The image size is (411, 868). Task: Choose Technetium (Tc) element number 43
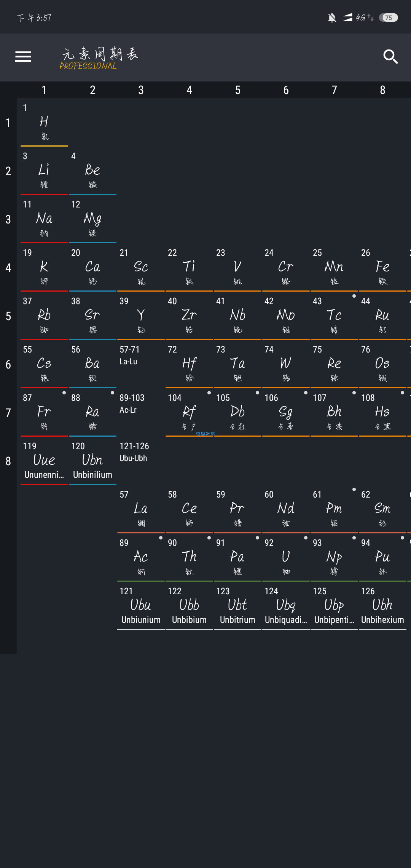[x=334, y=316]
